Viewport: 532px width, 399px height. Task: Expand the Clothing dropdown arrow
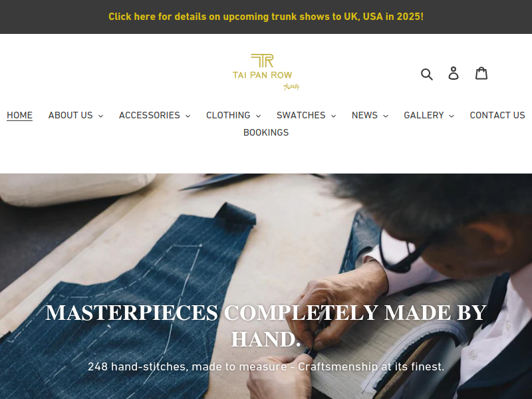click(258, 116)
